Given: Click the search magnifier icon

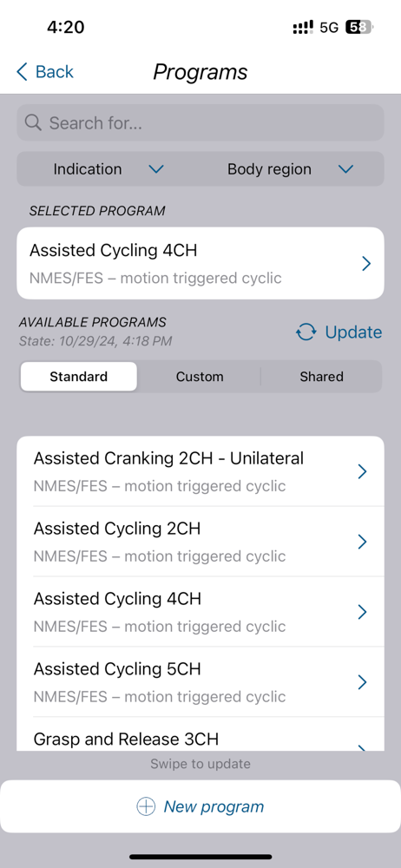Looking at the screenshot, I should coord(33,122).
